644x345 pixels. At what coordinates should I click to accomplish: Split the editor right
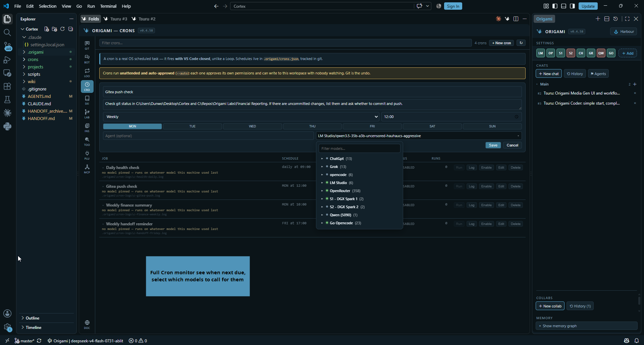(516, 19)
